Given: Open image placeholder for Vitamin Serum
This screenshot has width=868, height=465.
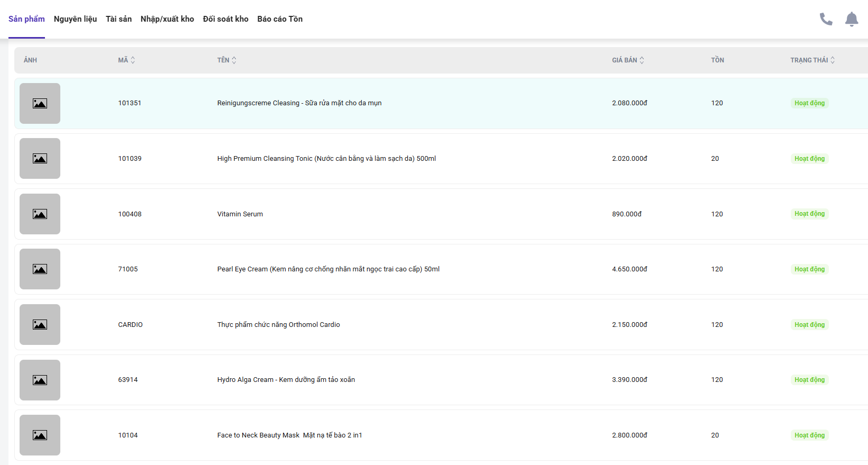Looking at the screenshot, I should coord(40,214).
